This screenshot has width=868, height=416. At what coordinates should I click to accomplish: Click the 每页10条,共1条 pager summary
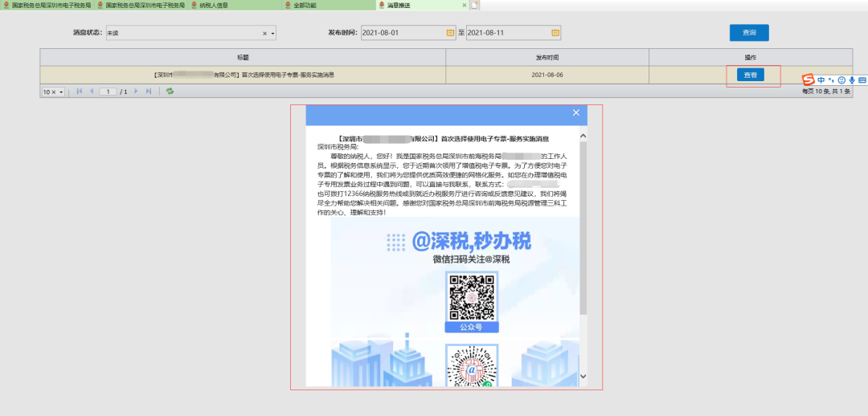pos(826,92)
